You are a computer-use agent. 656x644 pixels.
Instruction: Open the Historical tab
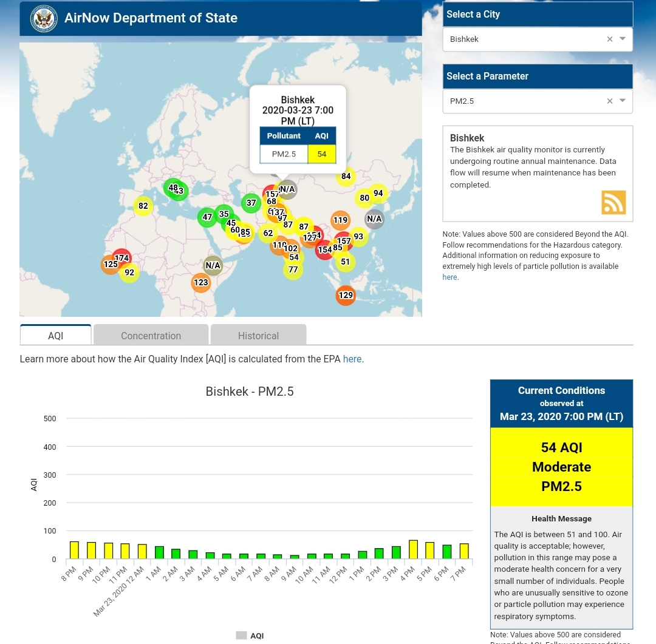[x=258, y=336]
